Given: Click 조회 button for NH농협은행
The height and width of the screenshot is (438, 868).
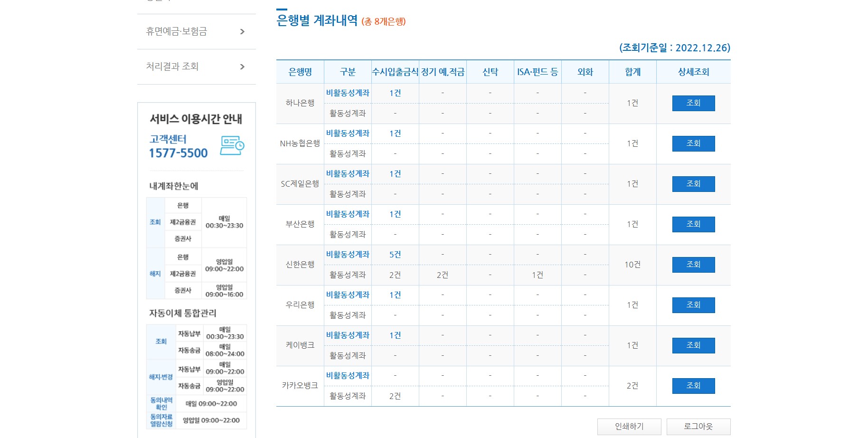Looking at the screenshot, I should click(693, 143).
